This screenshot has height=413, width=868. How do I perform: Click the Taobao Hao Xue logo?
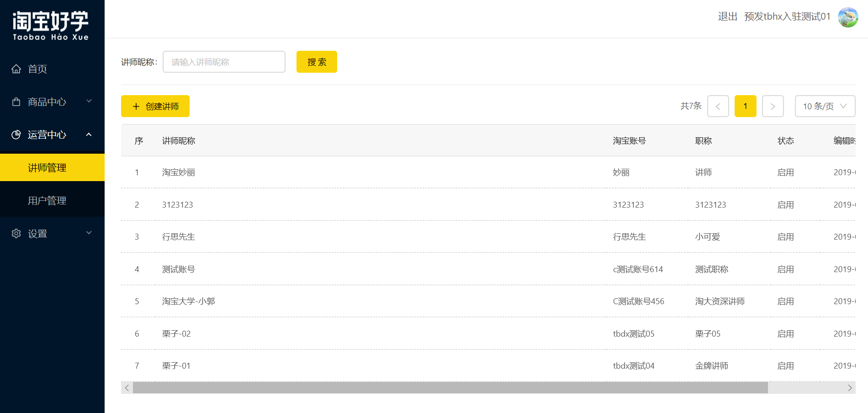click(x=51, y=26)
